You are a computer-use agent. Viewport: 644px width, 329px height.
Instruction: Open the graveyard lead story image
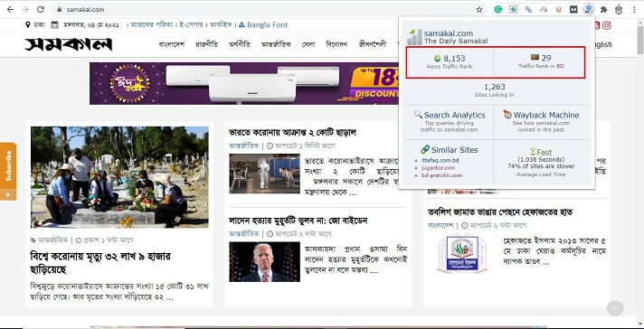point(119,177)
